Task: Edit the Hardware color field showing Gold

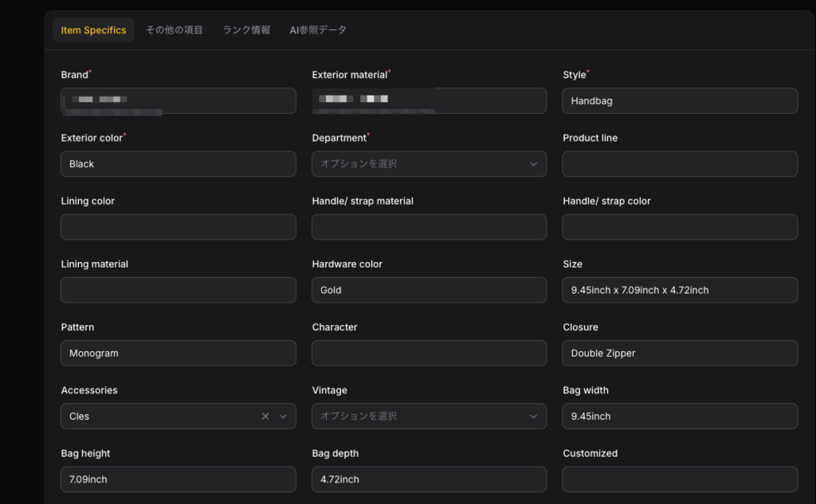Action: click(429, 290)
